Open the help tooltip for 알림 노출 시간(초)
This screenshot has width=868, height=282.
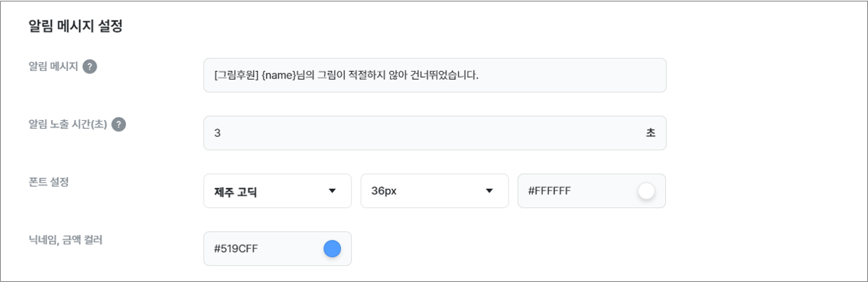pyautogui.click(x=119, y=124)
